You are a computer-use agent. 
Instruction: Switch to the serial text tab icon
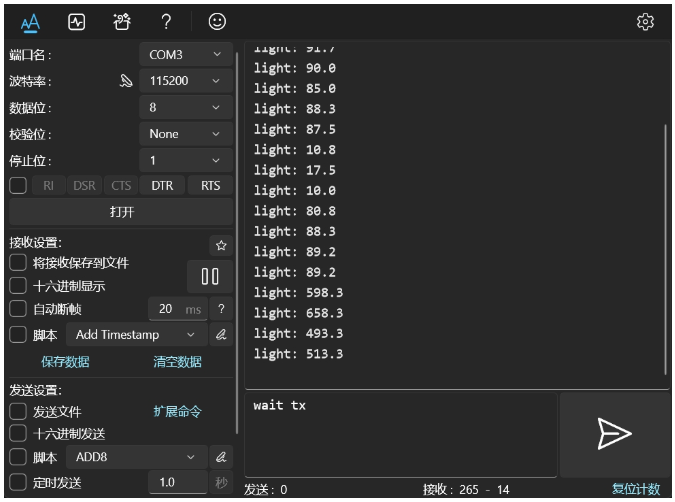pyautogui.click(x=30, y=21)
